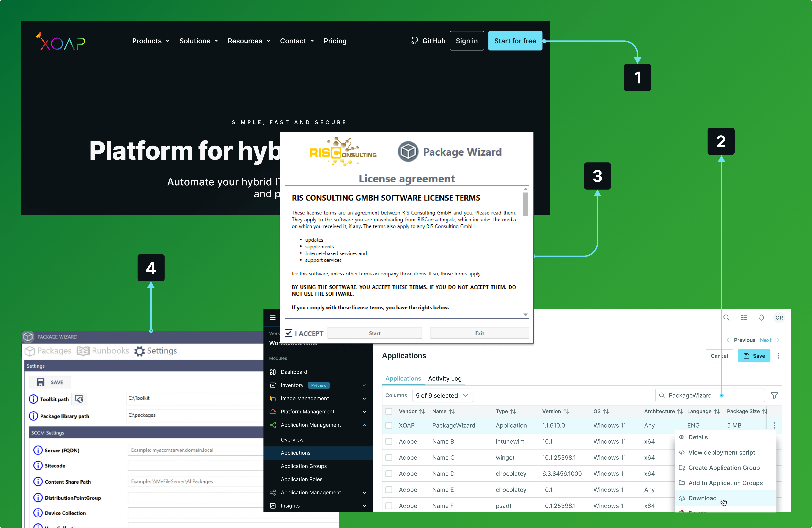
Task: Select Application Roles in sidebar
Action: pyautogui.click(x=302, y=479)
